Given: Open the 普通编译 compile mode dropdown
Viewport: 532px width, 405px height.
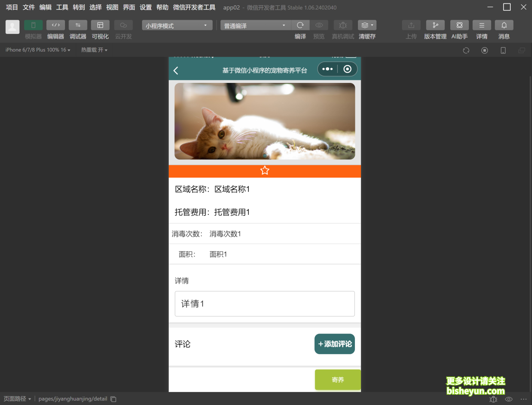Looking at the screenshot, I should [255, 25].
